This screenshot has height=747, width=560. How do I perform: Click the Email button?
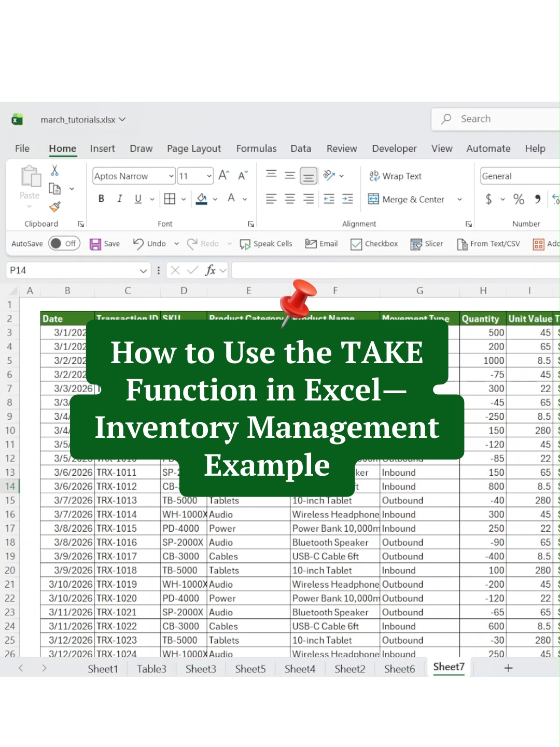point(321,244)
